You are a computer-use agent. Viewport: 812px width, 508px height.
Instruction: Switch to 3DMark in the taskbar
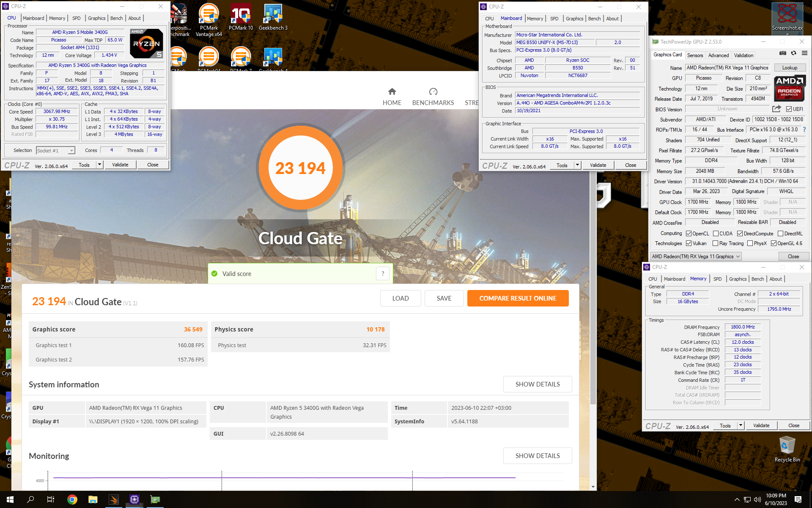[x=114, y=500]
